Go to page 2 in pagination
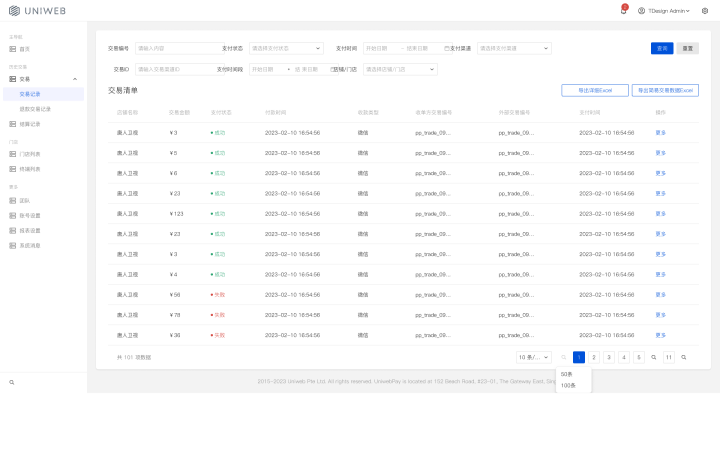This screenshot has width=720, height=451. tap(594, 357)
